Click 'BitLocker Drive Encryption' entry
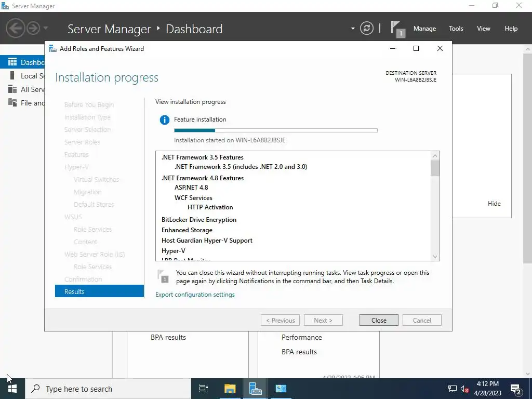 click(199, 220)
